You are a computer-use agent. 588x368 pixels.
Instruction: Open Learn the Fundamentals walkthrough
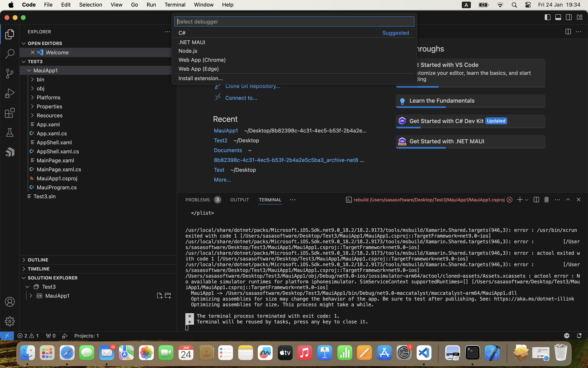(470, 101)
